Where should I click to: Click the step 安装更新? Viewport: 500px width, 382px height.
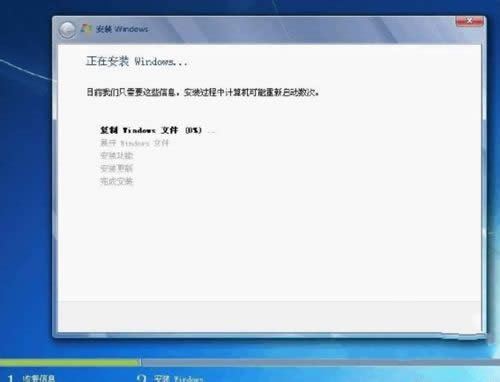click(x=117, y=168)
